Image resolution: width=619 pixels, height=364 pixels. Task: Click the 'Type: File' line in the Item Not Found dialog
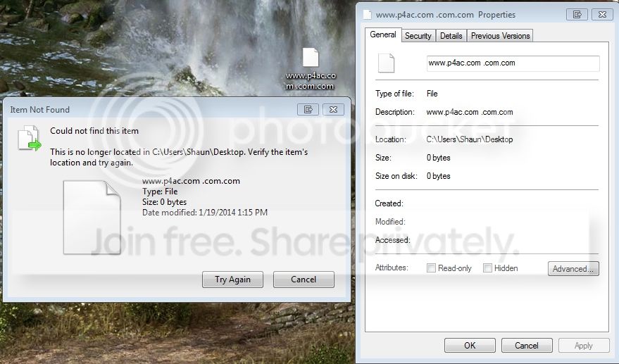160,192
